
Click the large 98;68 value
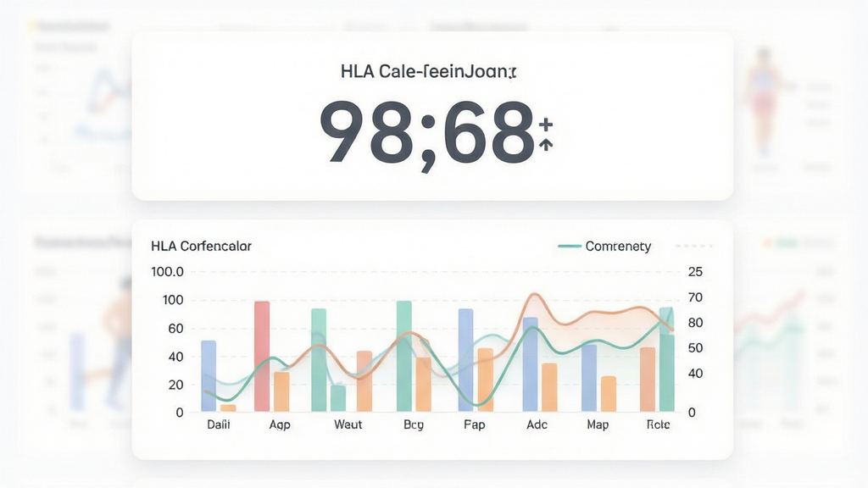point(427,135)
